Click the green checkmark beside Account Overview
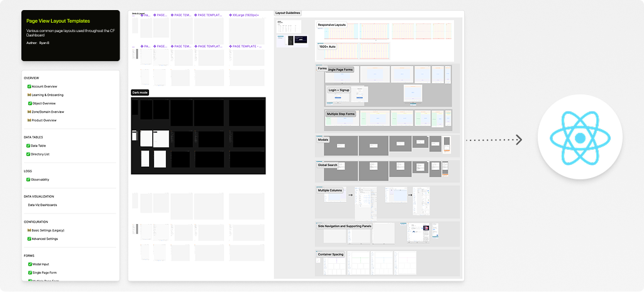Image resolution: width=644 pixels, height=292 pixels. tap(29, 86)
